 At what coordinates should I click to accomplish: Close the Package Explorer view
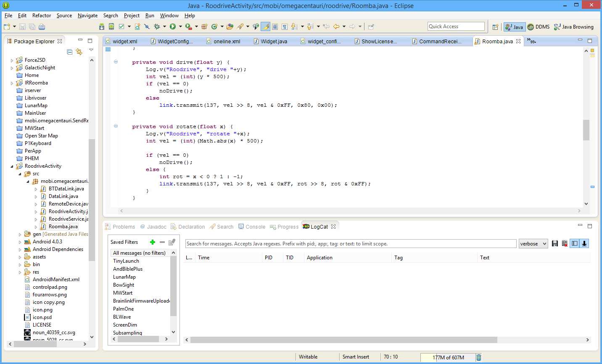[x=60, y=41]
